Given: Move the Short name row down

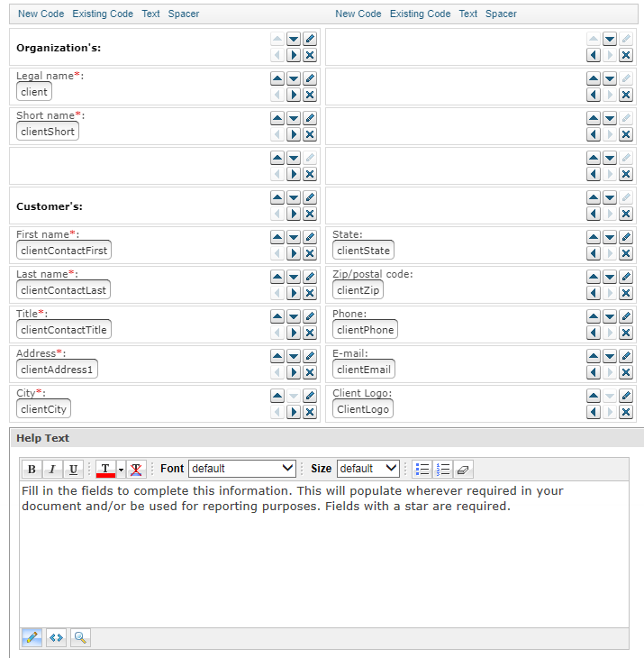Looking at the screenshot, I should click(x=294, y=118).
